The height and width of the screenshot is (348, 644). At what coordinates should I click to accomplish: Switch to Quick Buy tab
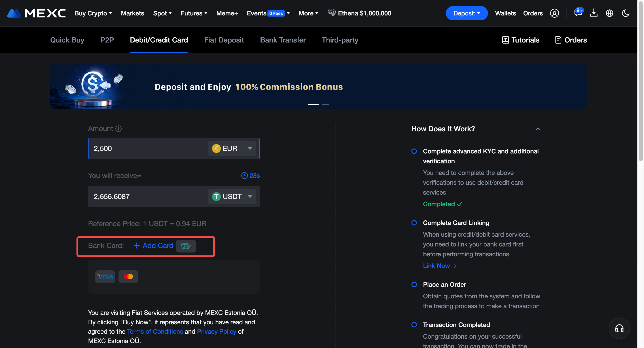click(x=67, y=40)
